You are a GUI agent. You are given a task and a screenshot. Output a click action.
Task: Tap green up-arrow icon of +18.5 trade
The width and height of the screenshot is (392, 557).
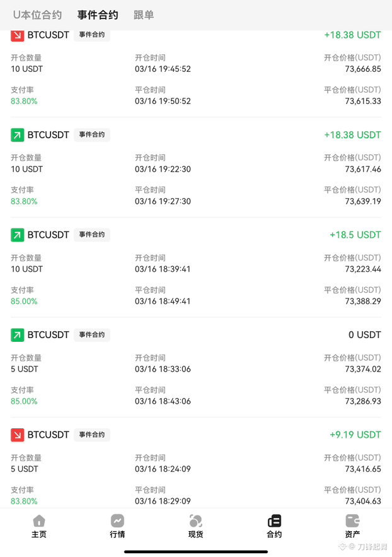18,235
